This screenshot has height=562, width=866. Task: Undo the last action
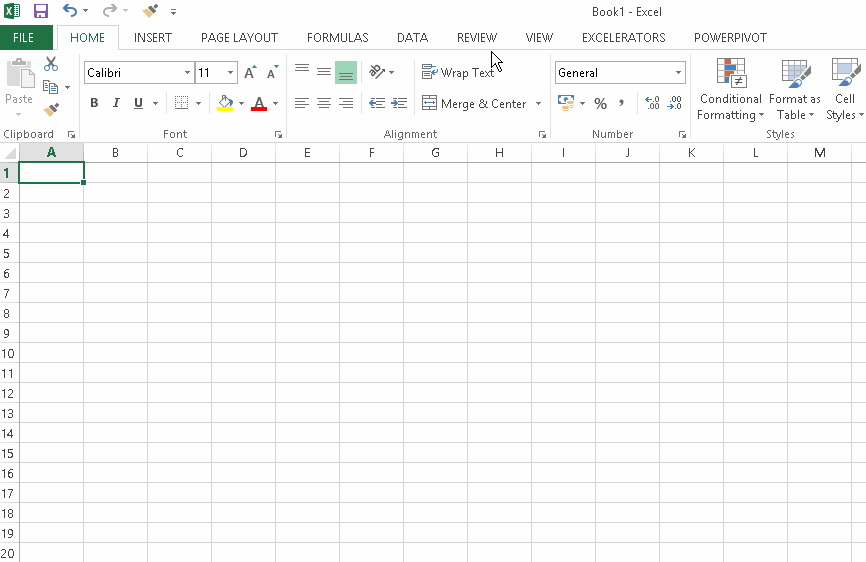click(70, 10)
